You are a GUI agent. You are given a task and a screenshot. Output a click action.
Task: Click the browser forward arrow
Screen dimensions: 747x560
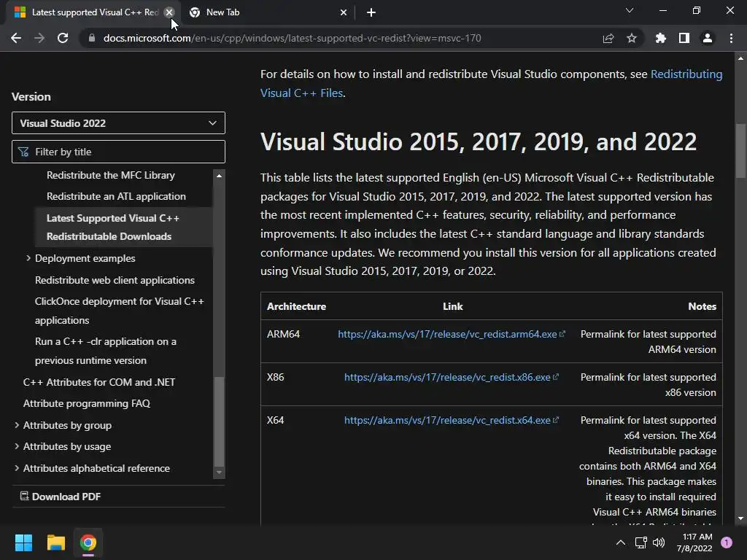[x=39, y=38]
